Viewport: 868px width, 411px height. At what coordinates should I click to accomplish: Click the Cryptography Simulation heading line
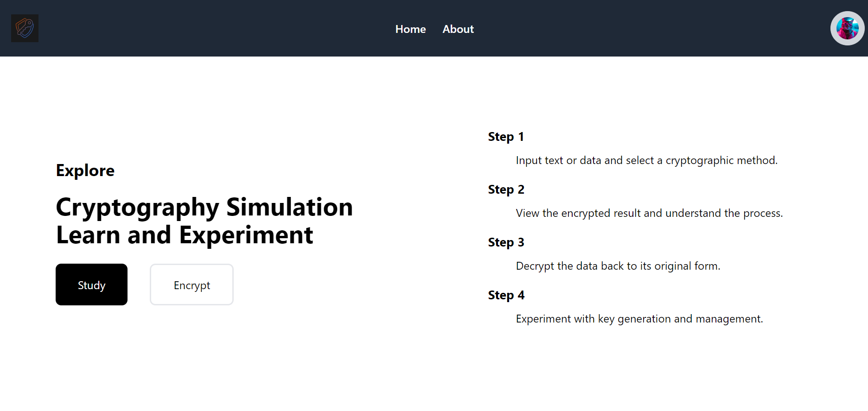[x=204, y=207]
